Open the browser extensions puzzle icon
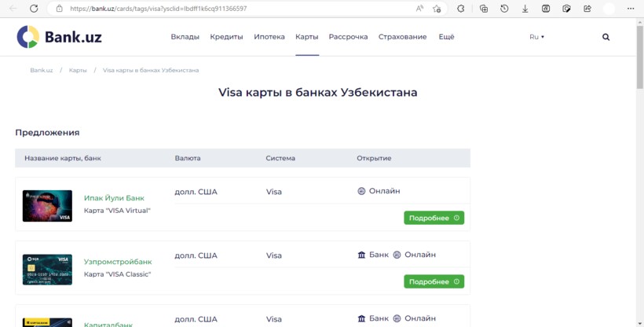Image resolution: width=644 pixels, height=327 pixels. [461, 9]
